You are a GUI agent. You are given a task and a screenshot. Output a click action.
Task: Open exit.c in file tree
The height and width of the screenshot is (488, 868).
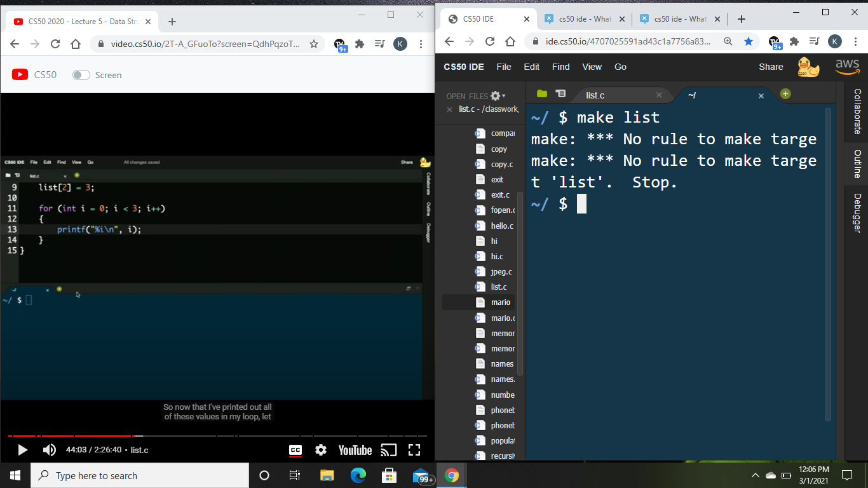pos(500,195)
